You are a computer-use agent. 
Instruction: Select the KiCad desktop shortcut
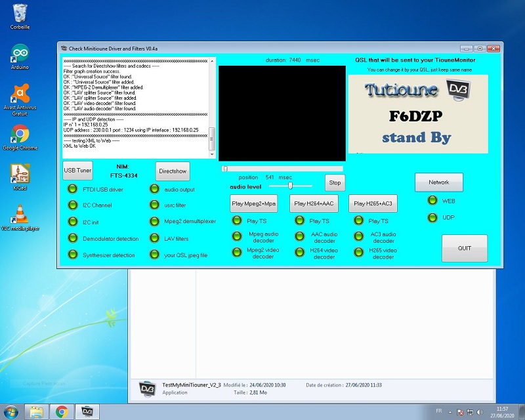click(20, 174)
